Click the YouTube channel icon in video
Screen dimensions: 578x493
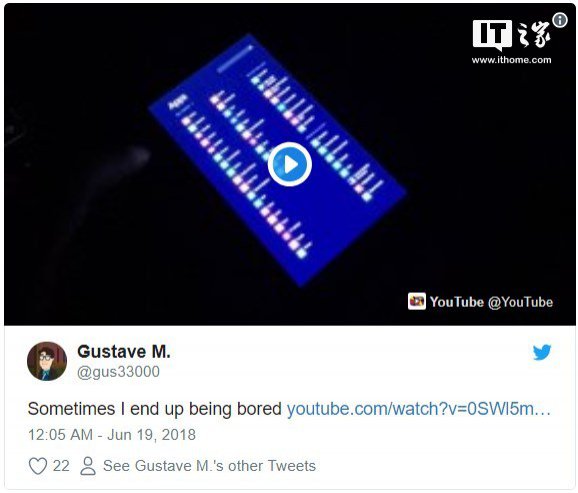(417, 301)
